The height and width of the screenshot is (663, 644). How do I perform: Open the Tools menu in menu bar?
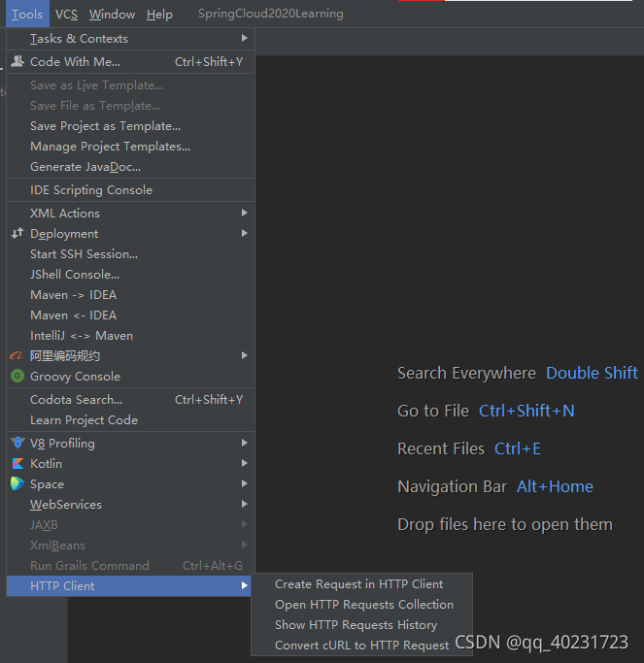point(27,15)
